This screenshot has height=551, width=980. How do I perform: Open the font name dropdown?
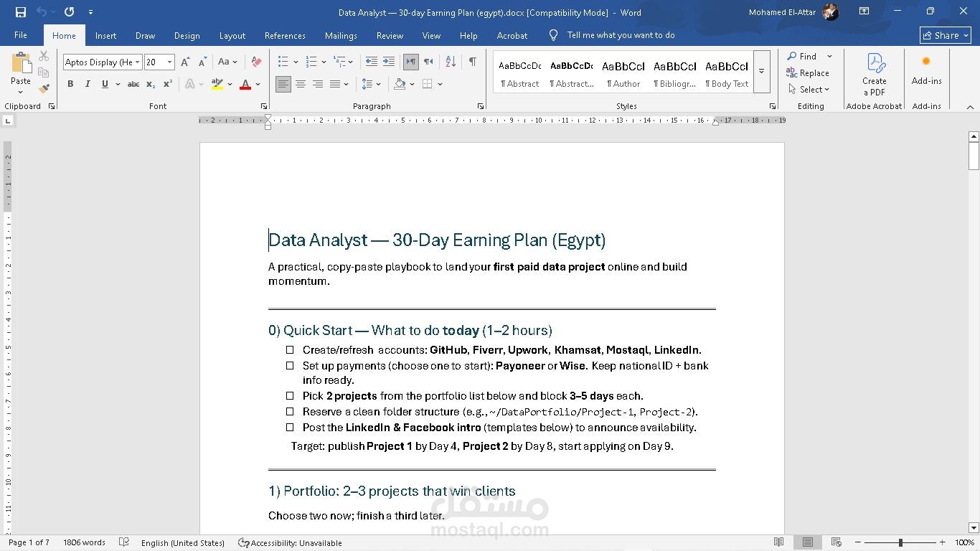coord(137,62)
